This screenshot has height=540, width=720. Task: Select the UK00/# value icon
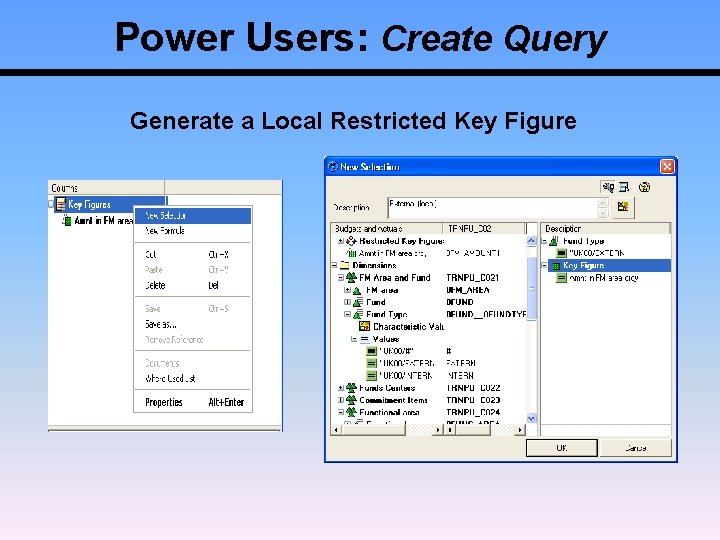pos(371,351)
